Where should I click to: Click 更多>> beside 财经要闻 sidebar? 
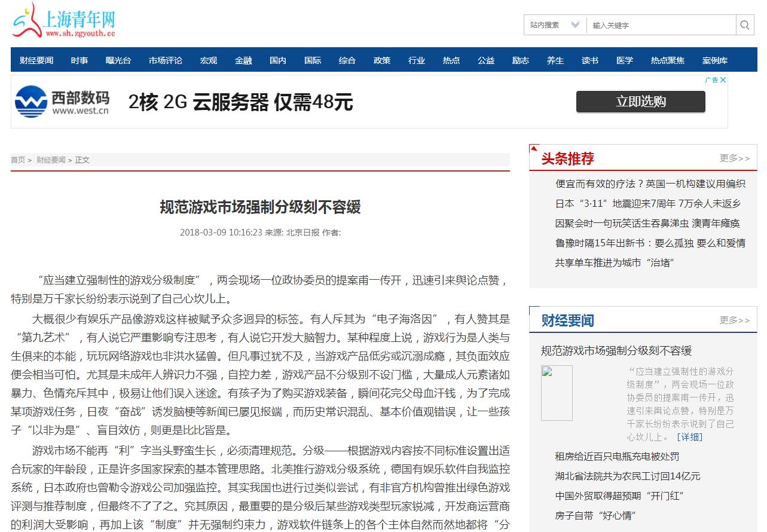pos(735,320)
